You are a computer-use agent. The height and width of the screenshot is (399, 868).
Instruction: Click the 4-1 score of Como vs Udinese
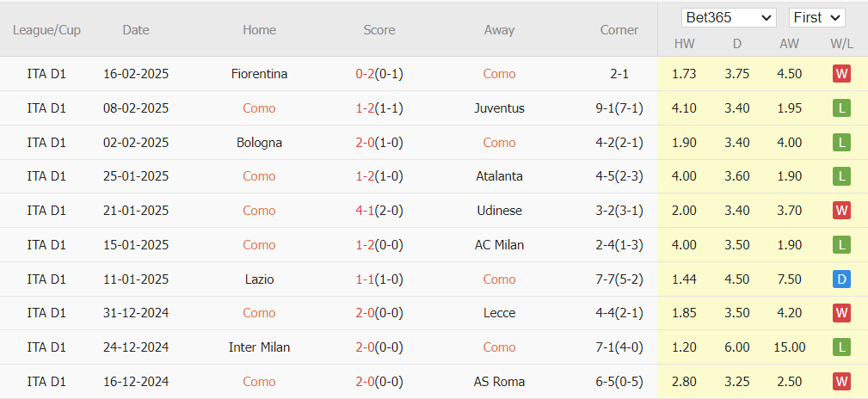click(364, 211)
